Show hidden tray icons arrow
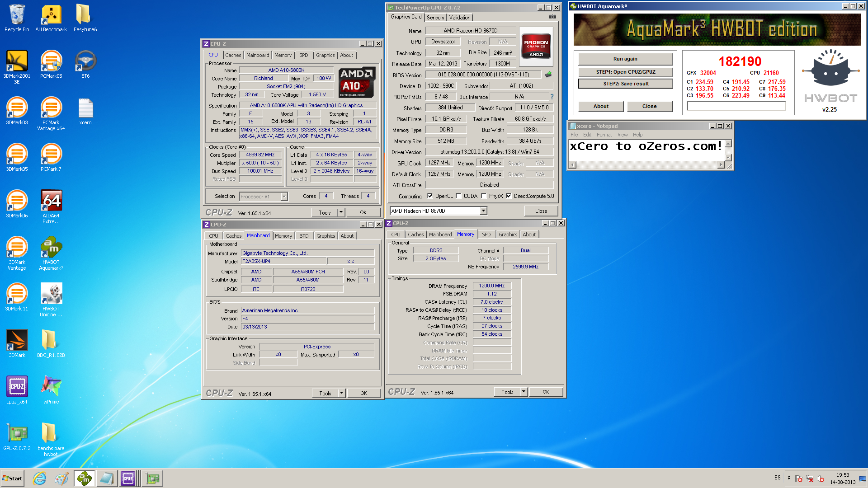 [x=789, y=478]
